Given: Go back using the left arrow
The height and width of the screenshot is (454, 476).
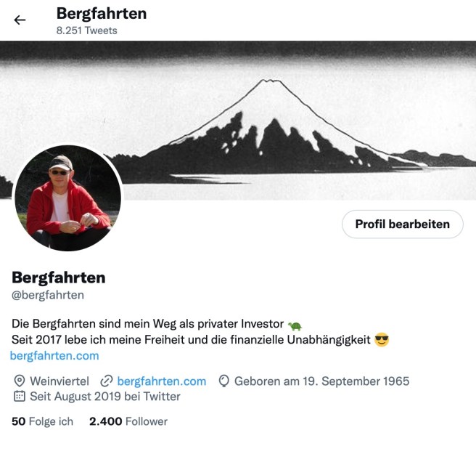Looking at the screenshot, I should (x=20, y=20).
